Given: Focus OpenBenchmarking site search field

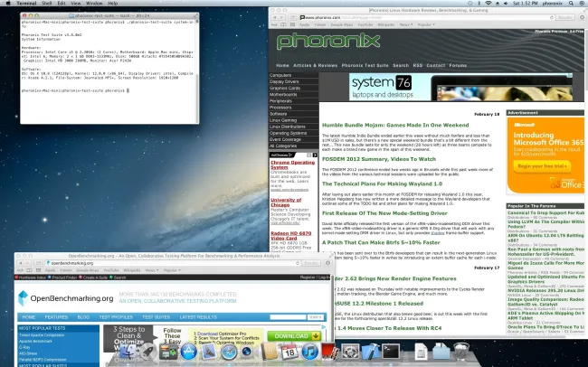Looking at the screenshot, I should pos(288,317).
